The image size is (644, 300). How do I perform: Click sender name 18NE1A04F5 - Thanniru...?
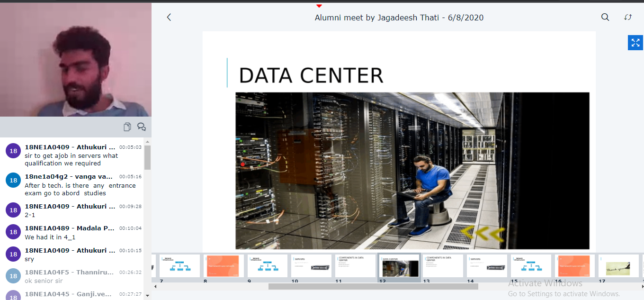[x=70, y=273]
